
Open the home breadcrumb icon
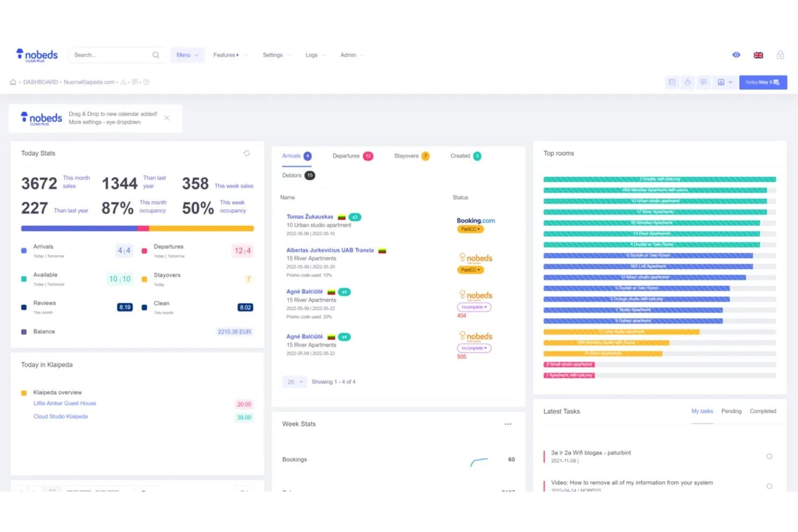13,82
